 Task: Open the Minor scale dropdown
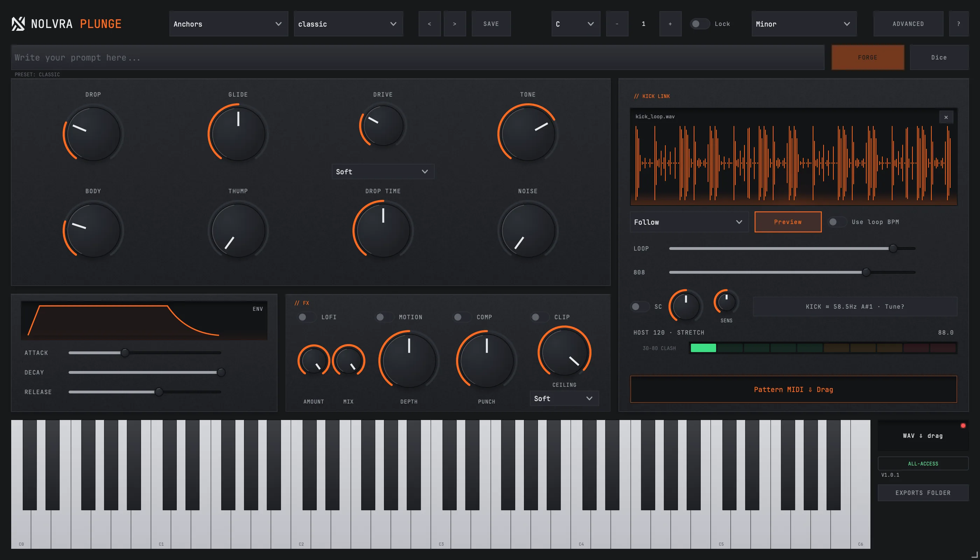804,24
